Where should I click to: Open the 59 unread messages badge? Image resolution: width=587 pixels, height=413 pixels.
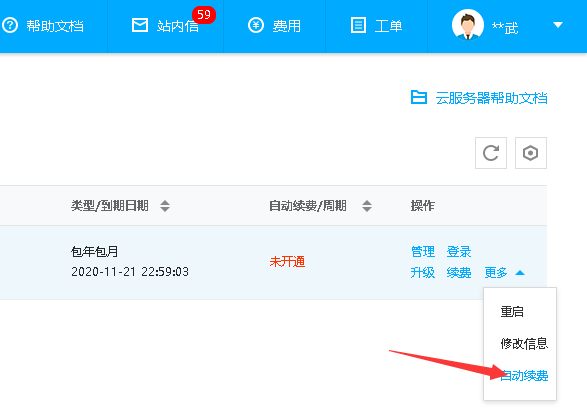click(x=204, y=15)
